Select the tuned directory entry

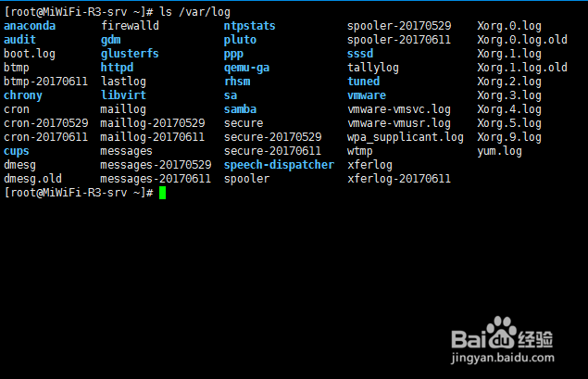[x=364, y=82]
